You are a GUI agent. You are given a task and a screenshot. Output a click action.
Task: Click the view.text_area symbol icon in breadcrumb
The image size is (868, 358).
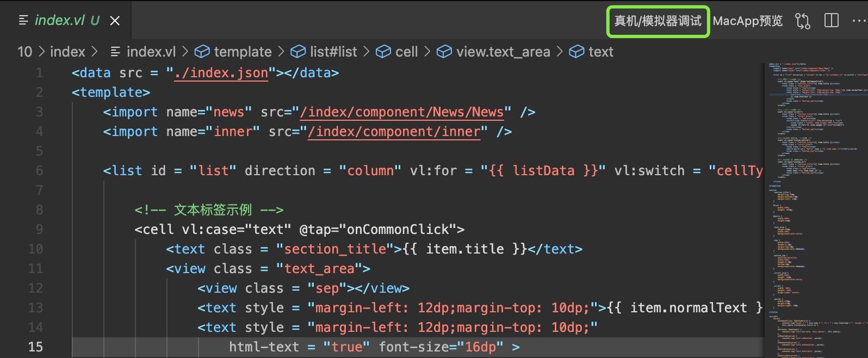pos(444,52)
